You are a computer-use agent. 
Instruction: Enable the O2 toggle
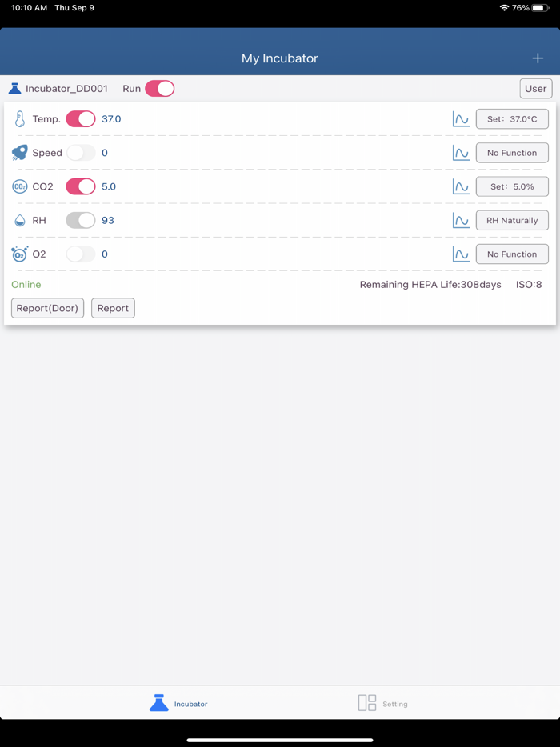81,254
